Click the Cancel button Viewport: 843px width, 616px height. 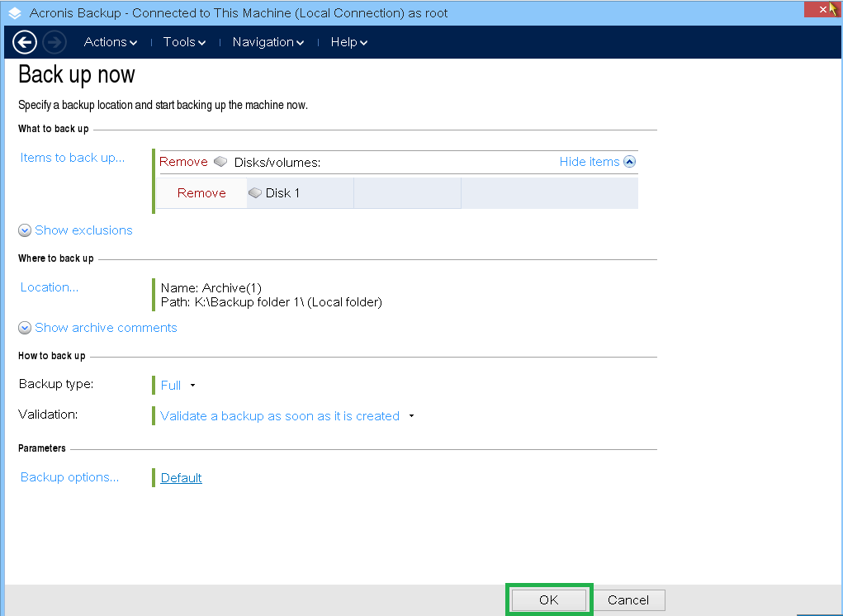pyautogui.click(x=628, y=599)
